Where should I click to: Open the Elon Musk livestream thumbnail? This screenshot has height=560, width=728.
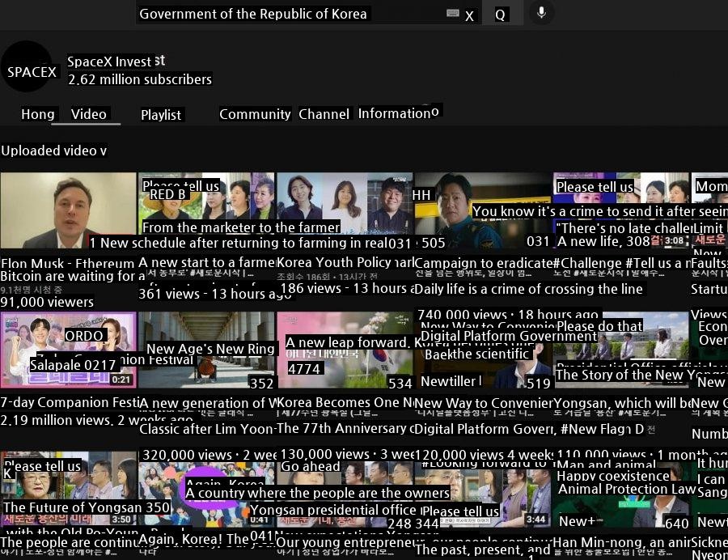[68, 210]
